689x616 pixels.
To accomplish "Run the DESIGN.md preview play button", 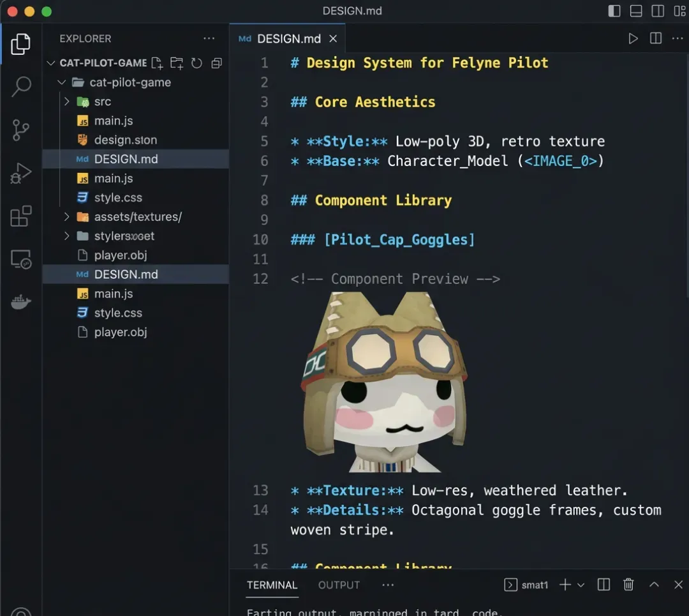I will tap(633, 39).
